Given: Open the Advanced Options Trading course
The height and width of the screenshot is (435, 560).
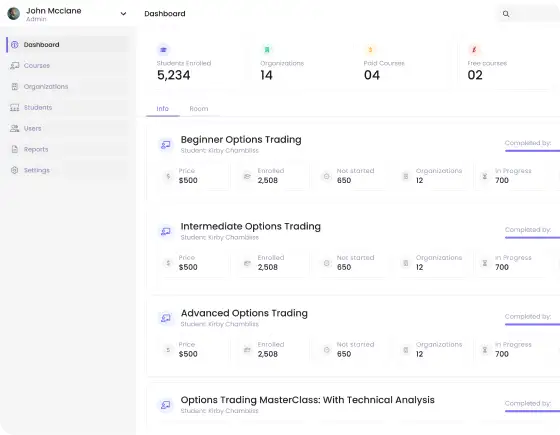Looking at the screenshot, I should click(244, 313).
